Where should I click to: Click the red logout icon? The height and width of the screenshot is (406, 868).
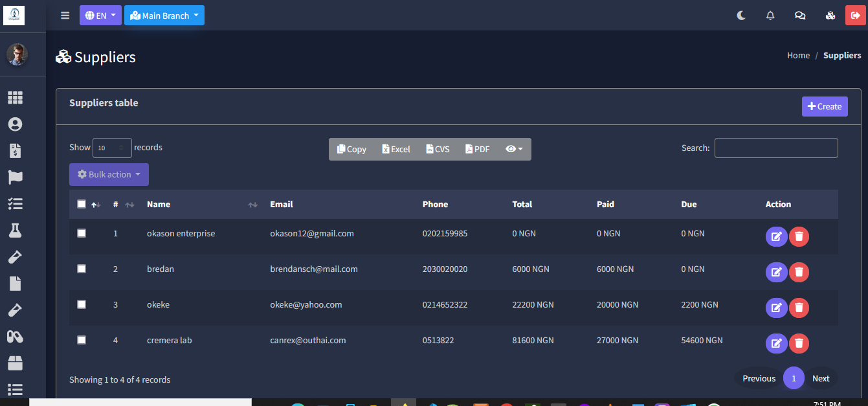855,16
